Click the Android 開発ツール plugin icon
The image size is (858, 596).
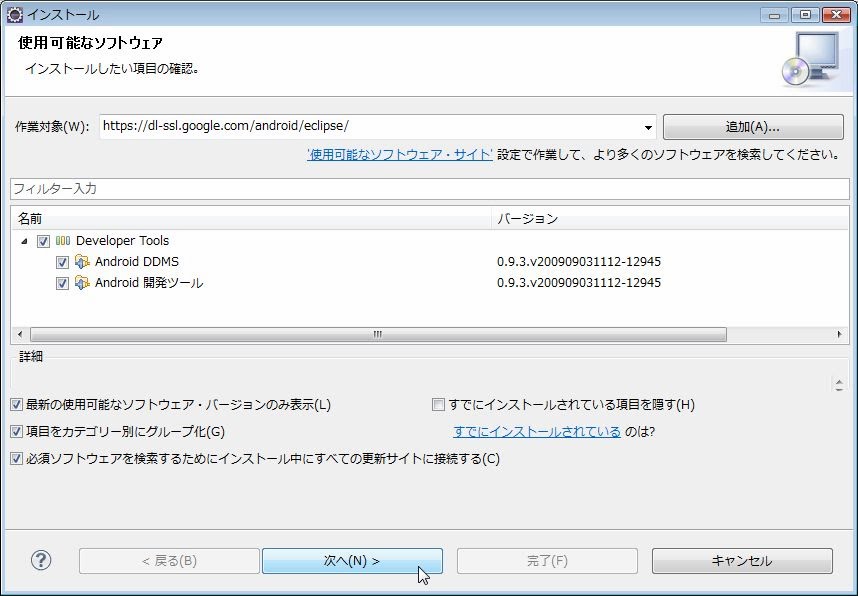[82, 283]
